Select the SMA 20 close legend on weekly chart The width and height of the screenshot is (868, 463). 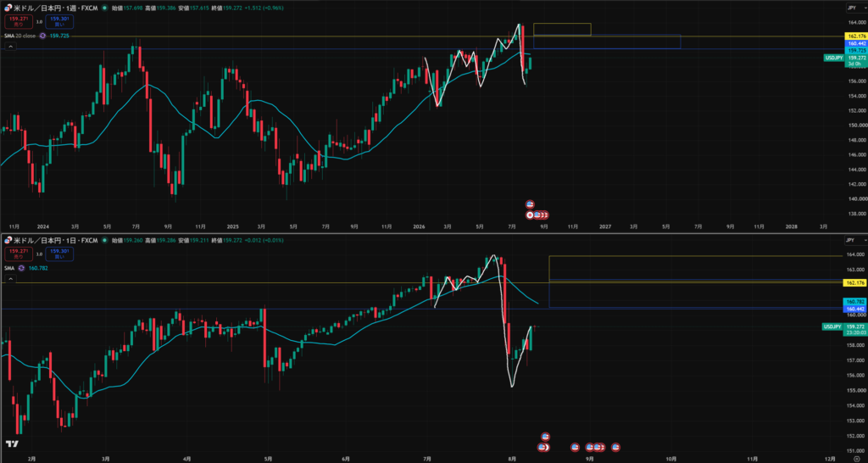[20, 36]
